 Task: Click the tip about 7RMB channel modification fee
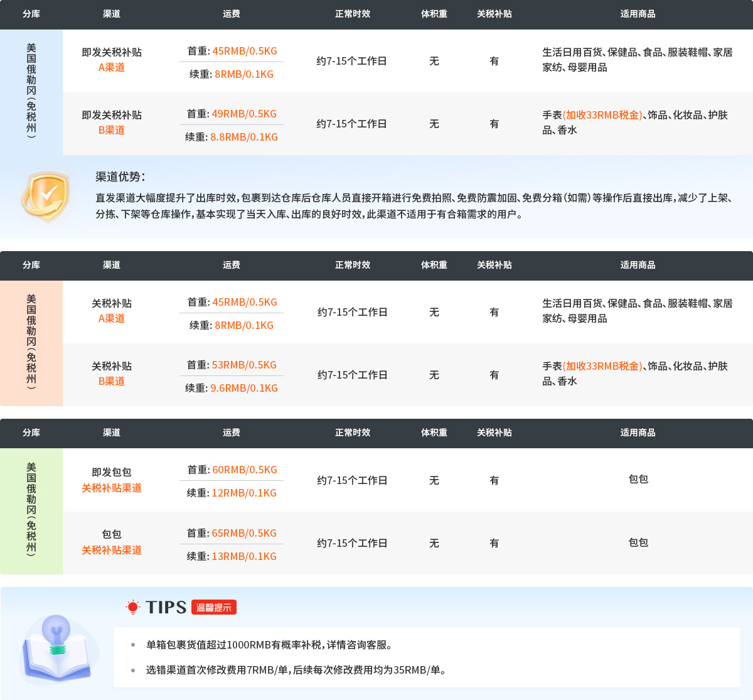297,670
